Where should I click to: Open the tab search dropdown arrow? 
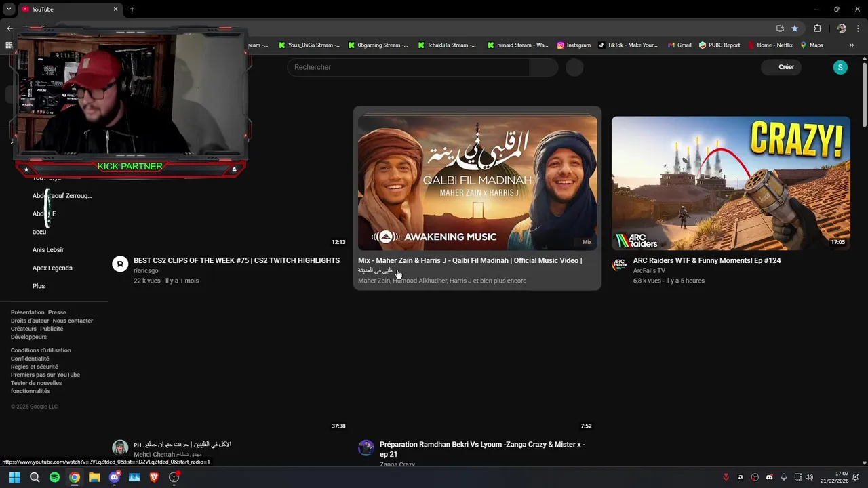point(9,9)
